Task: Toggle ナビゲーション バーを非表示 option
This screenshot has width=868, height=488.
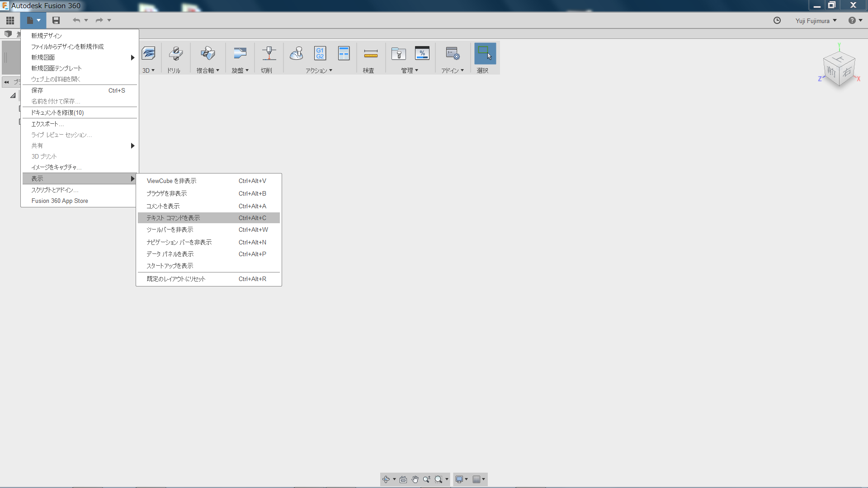Action: coord(209,242)
